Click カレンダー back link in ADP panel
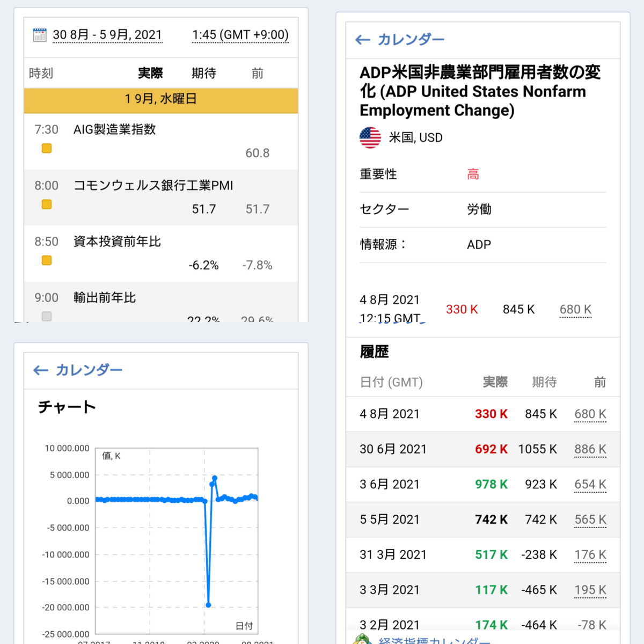644x644 pixels. [x=411, y=40]
